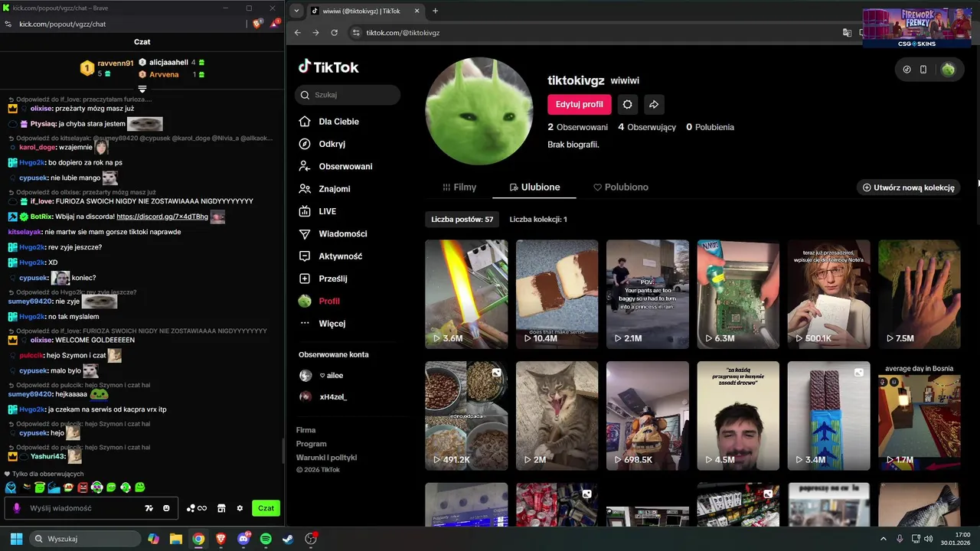Open followed account aiiee
Image resolution: width=980 pixels, height=551 pixels.
click(x=322, y=376)
